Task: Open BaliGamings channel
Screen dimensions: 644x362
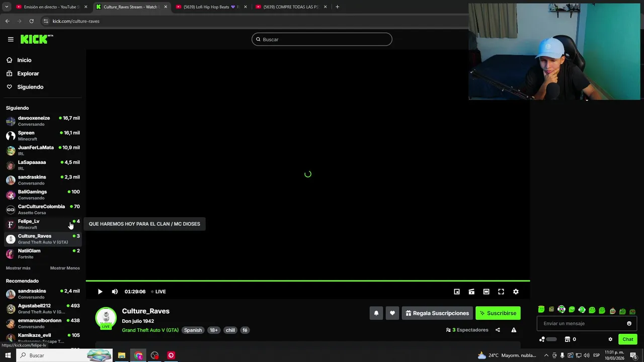Action: (x=43, y=195)
